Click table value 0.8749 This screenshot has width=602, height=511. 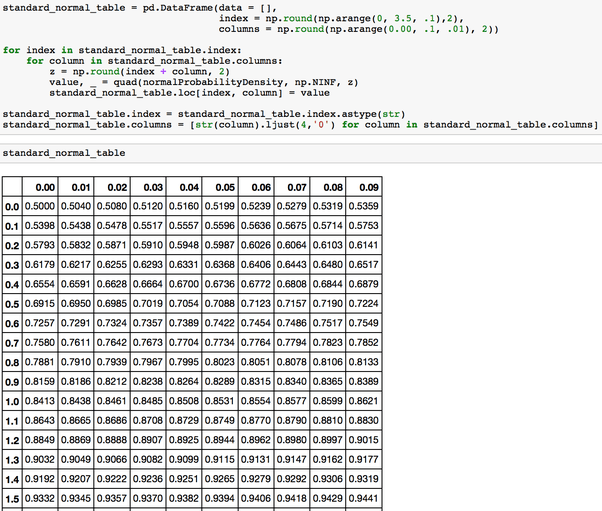[x=220, y=420]
